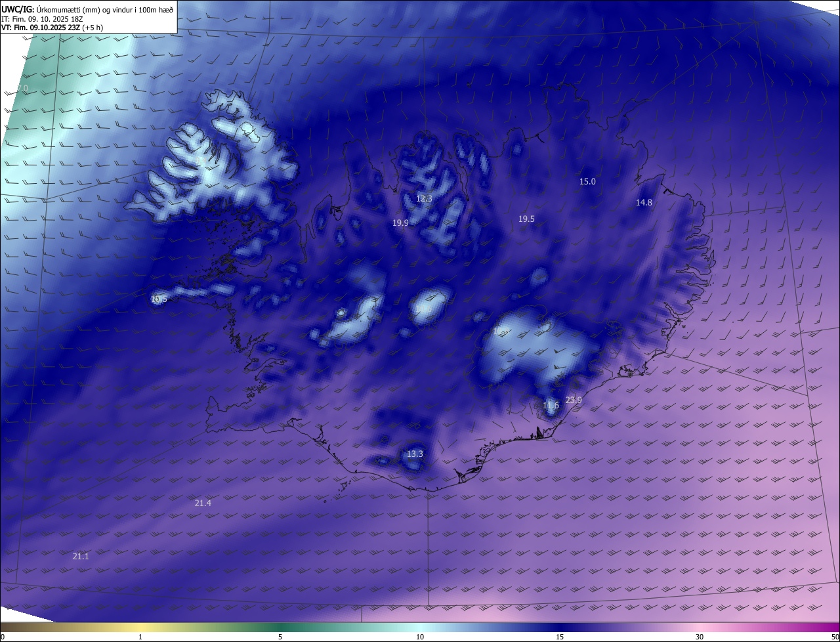Image resolution: width=840 pixels, height=642 pixels.
Task: Click the map value 19.9
Action: [400, 223]
